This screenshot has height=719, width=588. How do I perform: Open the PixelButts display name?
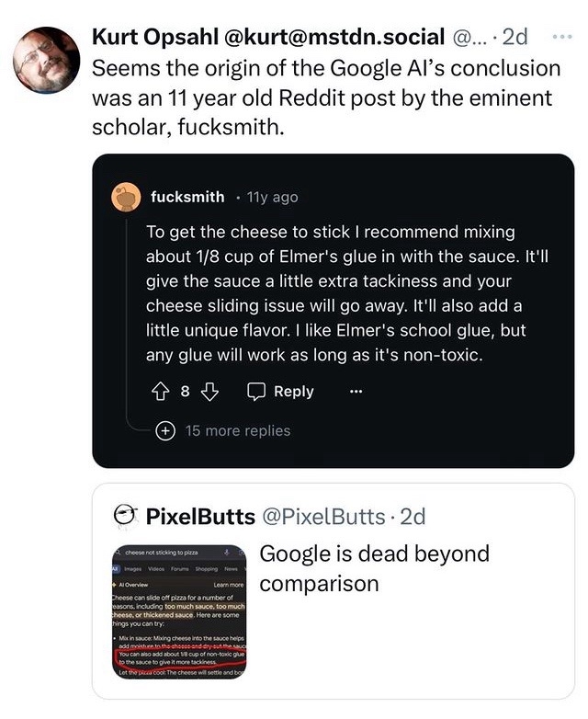(200, 517)
